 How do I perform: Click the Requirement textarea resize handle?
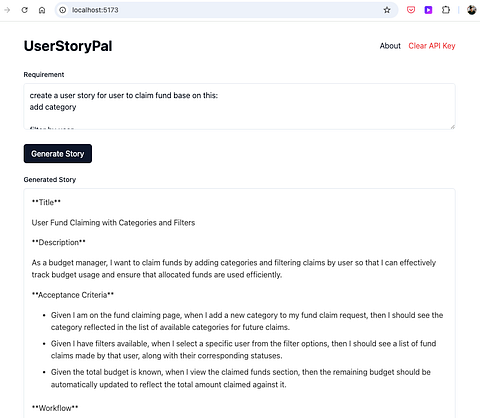coord(453,127)
